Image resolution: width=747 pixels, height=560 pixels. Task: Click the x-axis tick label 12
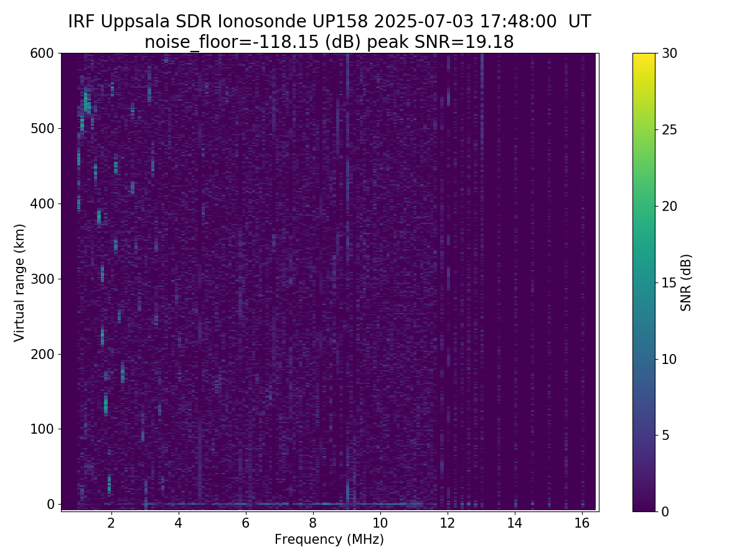click(447, 523)
